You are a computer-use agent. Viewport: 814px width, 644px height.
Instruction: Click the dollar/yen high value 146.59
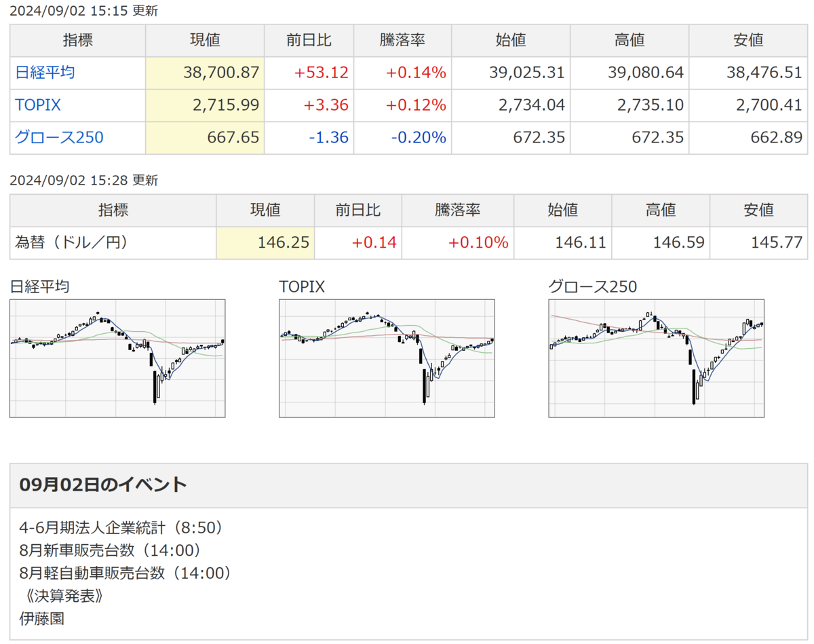point(678,242)
